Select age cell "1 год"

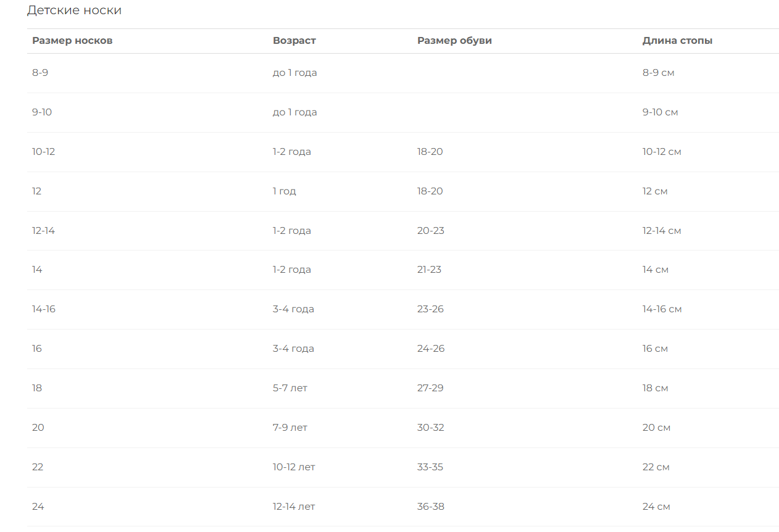point(285,191)
